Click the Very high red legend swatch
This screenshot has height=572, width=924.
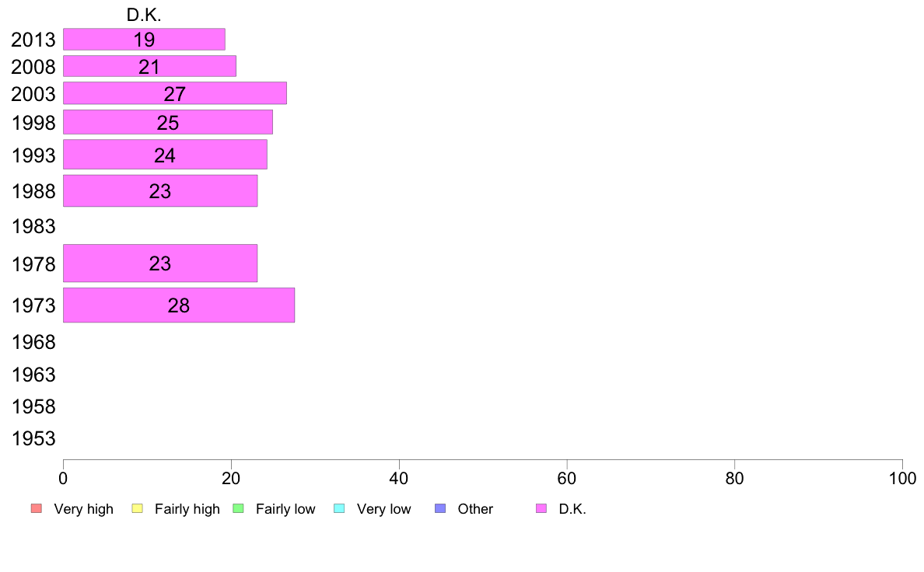click(36, 508)
